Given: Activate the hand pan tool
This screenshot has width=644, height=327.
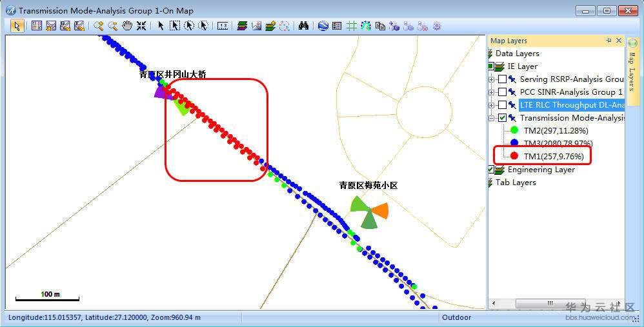Looking at the screenshot, I should (x=127, y=26).
